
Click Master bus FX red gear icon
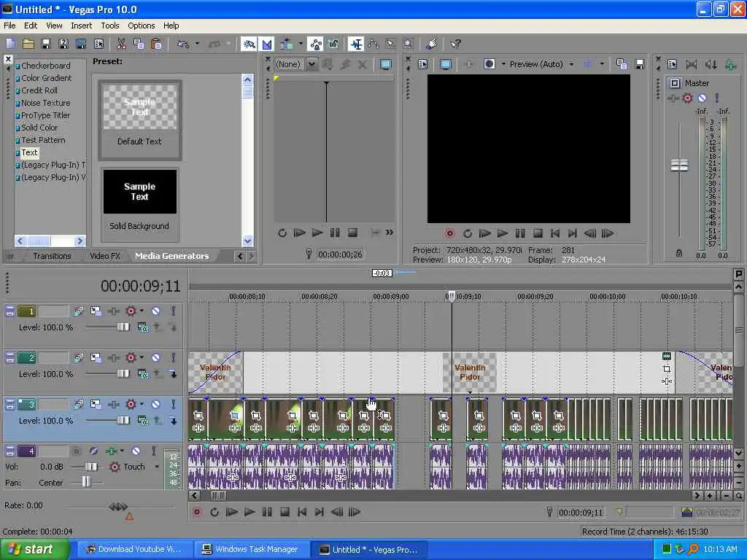(x=687, y=98)
